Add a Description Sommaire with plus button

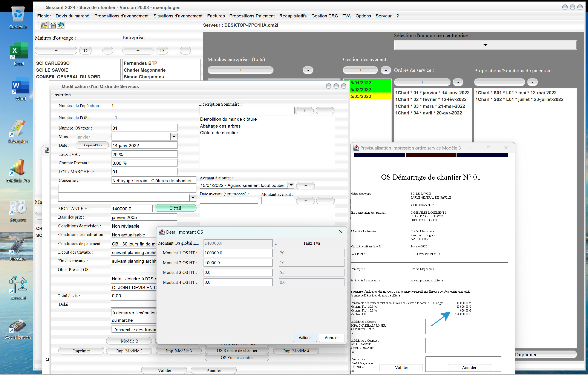[x=304, y=111]
